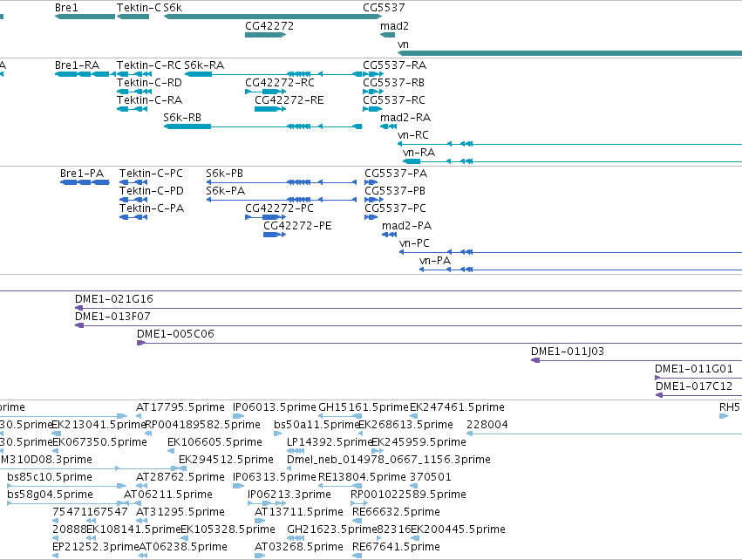Click the S6k-RA transcript label

click(x=204, y=65)
